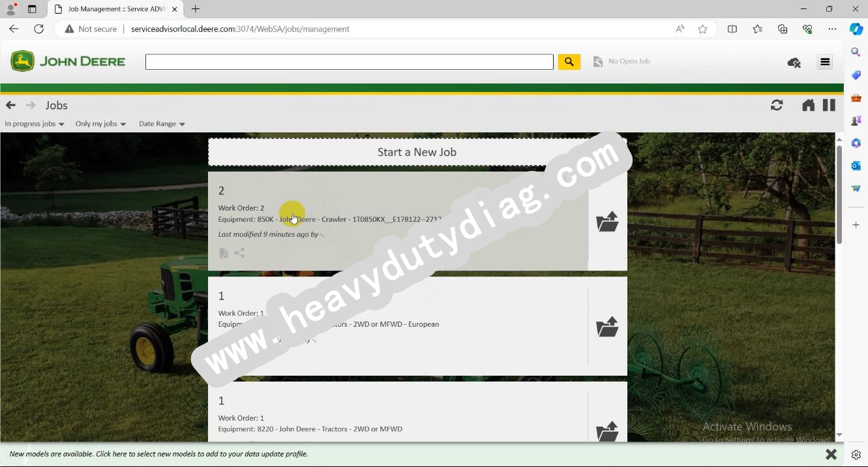
Task: Click the pause icon beside home
Action: tap(829, 105)
